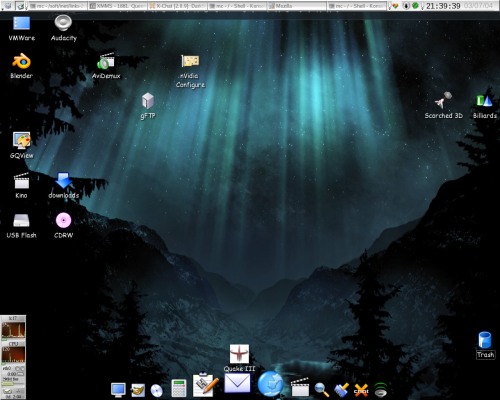
Task: Launch the blue globe browser dock icon
Action: pos(270,384)
